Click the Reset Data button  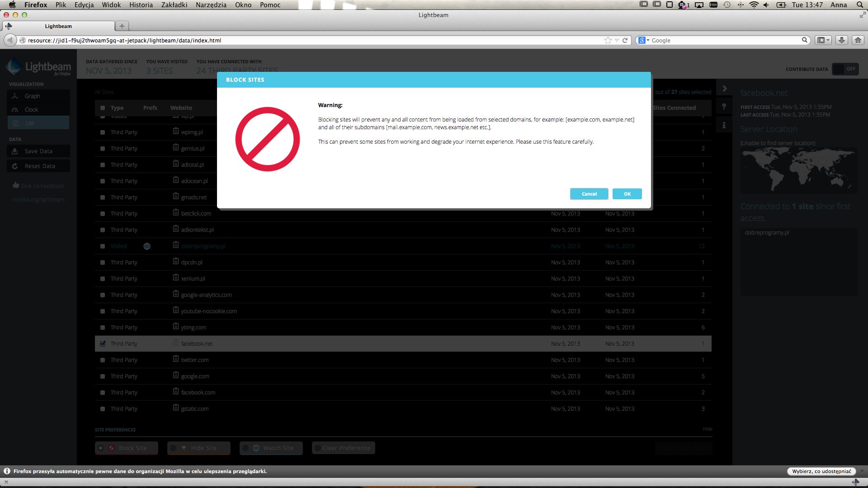tap(38, 166)
